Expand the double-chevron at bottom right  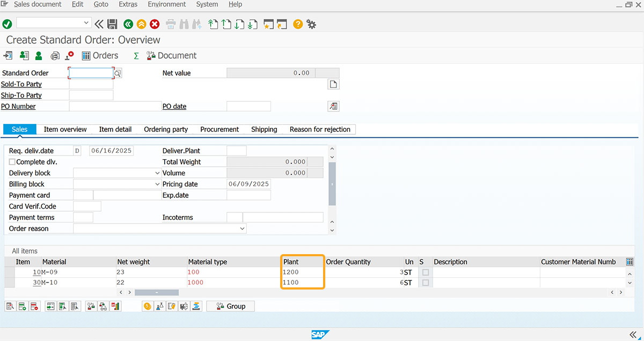(x=633, y=335)
